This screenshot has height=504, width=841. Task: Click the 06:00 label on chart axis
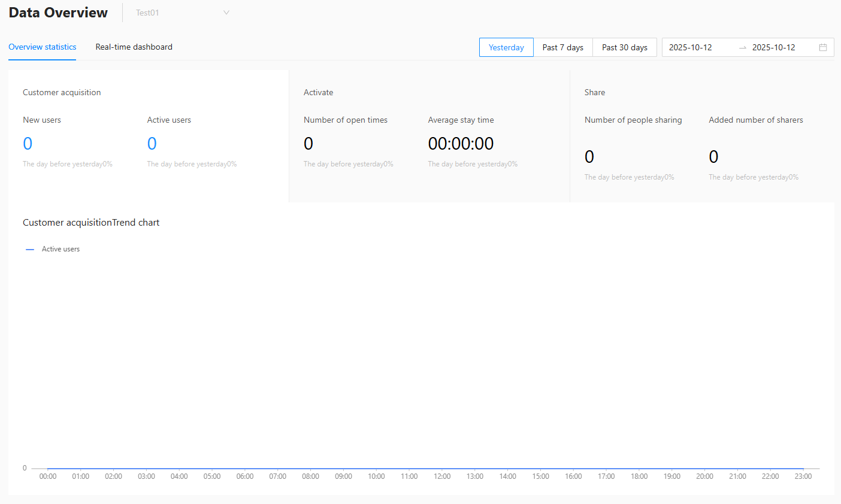pyautogui.click(x=245, y=476)
